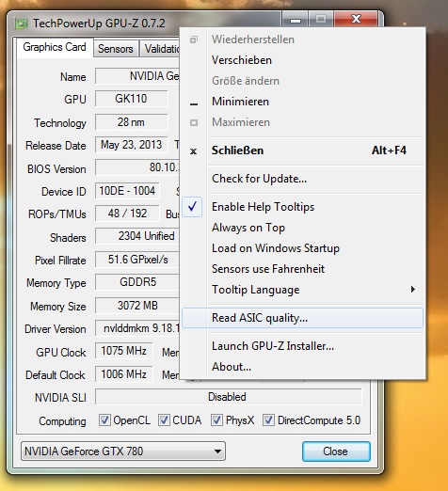
Task: Click the TechPowerUp GPU-Z 0.7.2 title
Action: (x=99, y=24)
